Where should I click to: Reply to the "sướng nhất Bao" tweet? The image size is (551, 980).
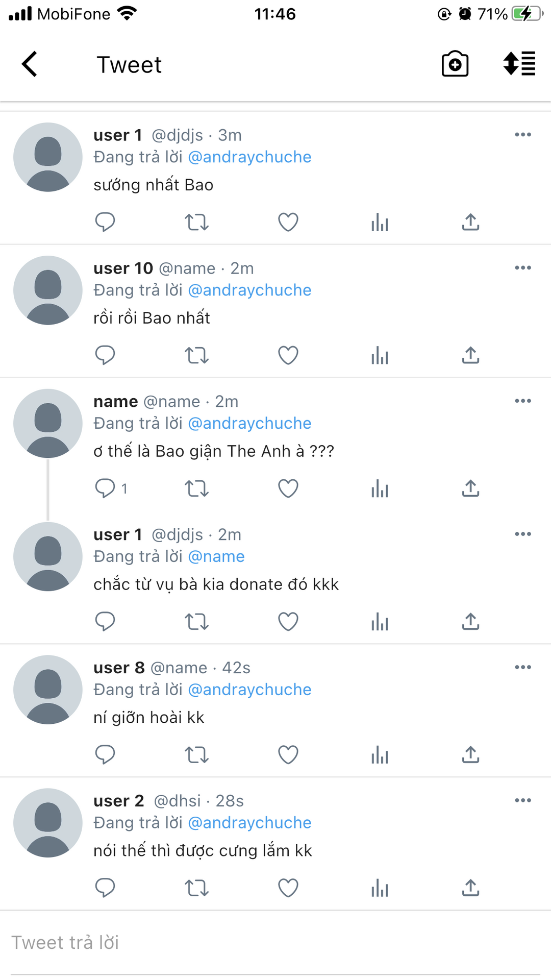[x=105, y=222]
